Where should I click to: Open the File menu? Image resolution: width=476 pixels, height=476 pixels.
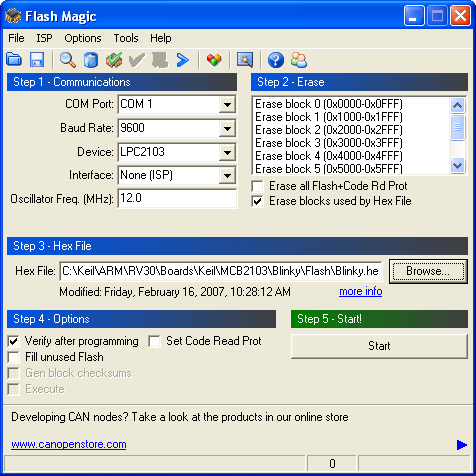pyautogui.click(x=16, y=38)
